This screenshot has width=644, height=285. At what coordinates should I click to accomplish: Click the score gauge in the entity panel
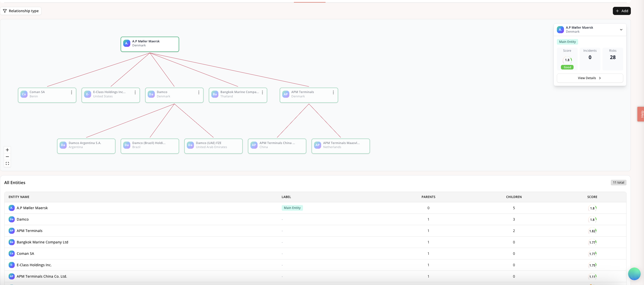[567, 60]
